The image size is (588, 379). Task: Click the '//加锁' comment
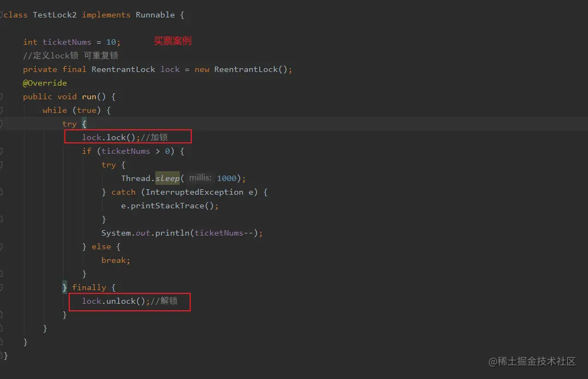point(154,138)
